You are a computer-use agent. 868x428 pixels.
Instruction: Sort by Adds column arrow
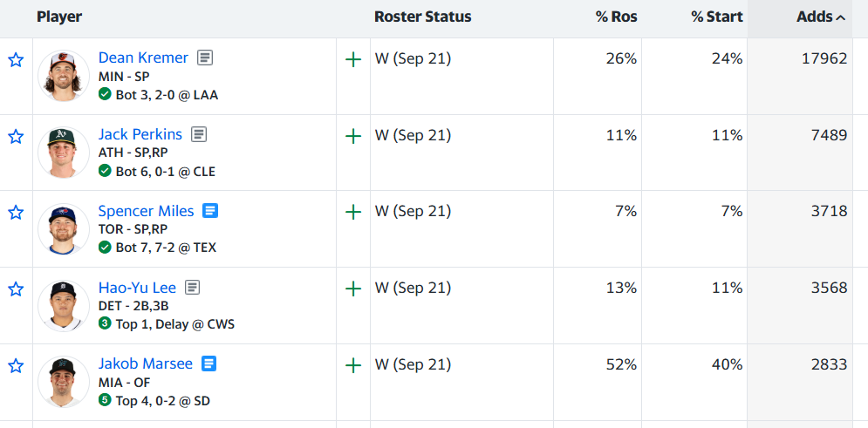[x=840, y=17]
